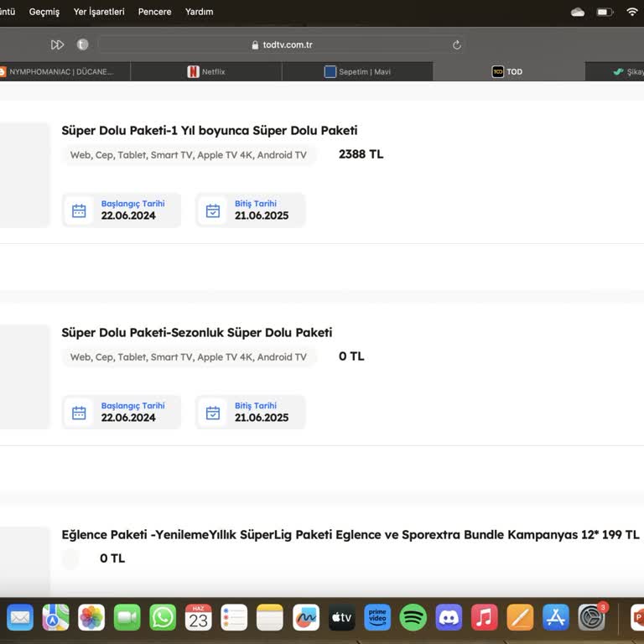Click the Bitiş Tarihi calendar icon of Sezonluk package

pyautogui.click(x=213, y=413)
